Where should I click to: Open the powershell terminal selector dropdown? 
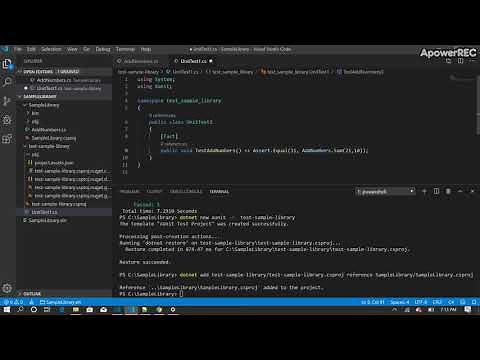point(385,191)
